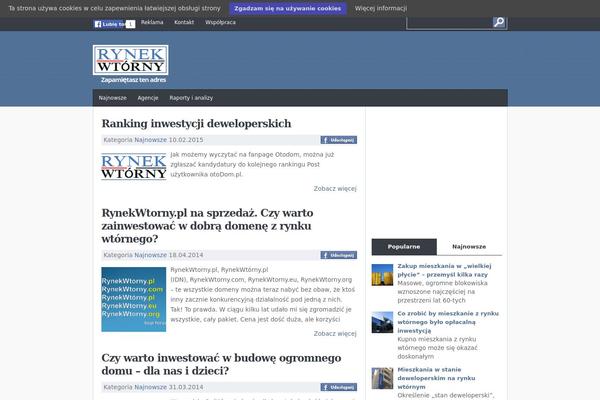Share 'Czy warto inwestować w budowę' on Facebook
The height and width of the screenshot is (400, 600).
click(x=339, y=387)
